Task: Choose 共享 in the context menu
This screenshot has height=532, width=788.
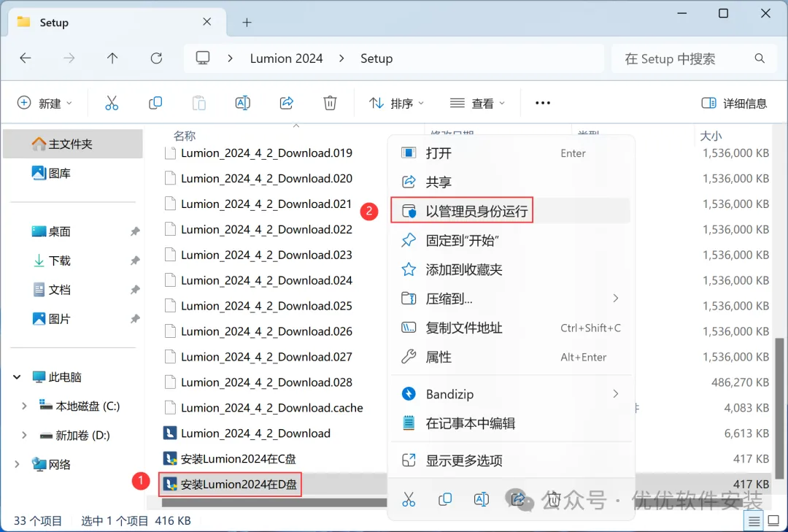Action: click(x=511, y=182)
